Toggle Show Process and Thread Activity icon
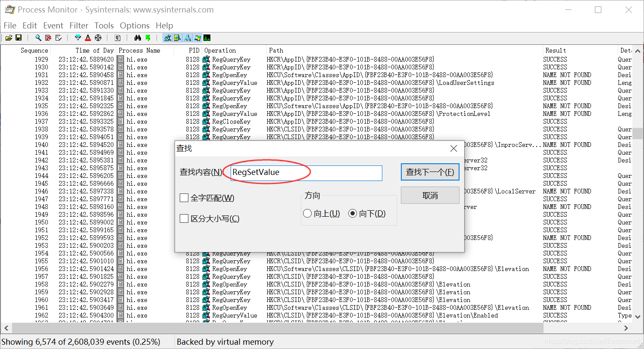Screen dimensions: 644x349 pyautogui.click(x=197, y=37)
